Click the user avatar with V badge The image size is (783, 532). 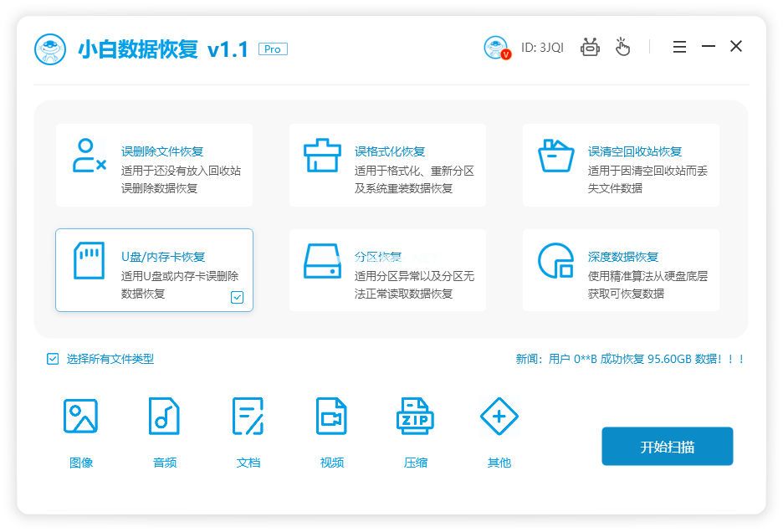(x=495, y=47)
